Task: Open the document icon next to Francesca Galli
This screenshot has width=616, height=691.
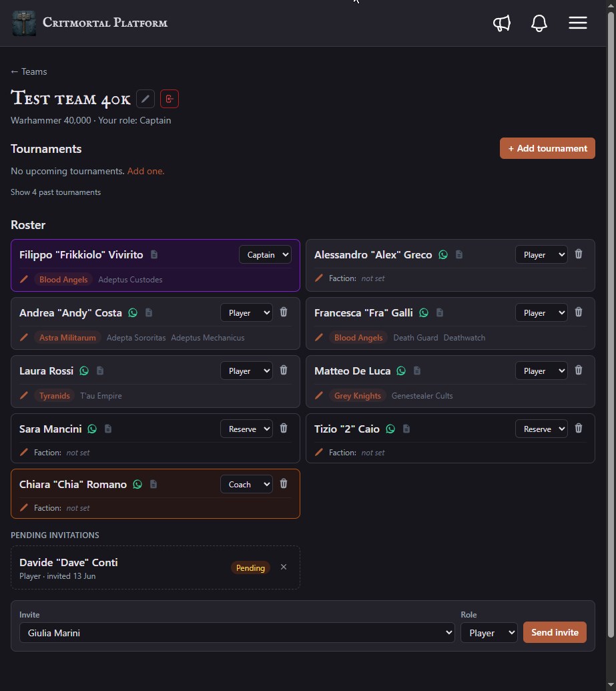Action: 440,312
